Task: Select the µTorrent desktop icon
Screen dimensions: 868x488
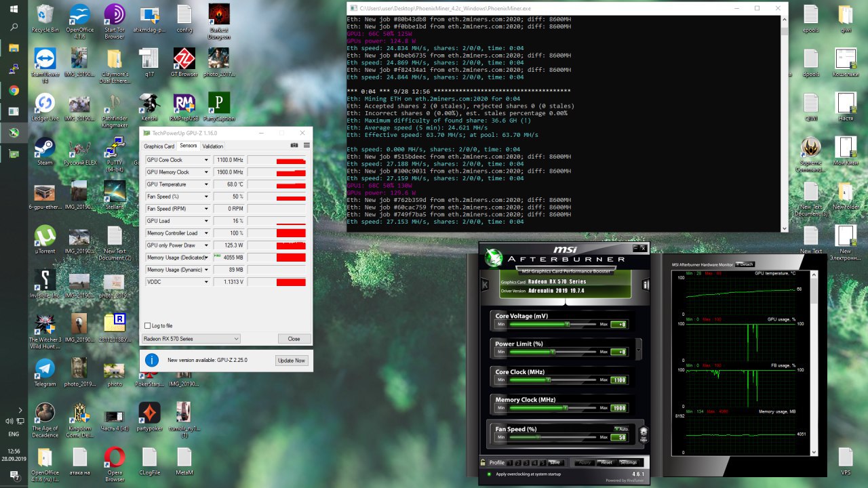Action: coord(45,240)
